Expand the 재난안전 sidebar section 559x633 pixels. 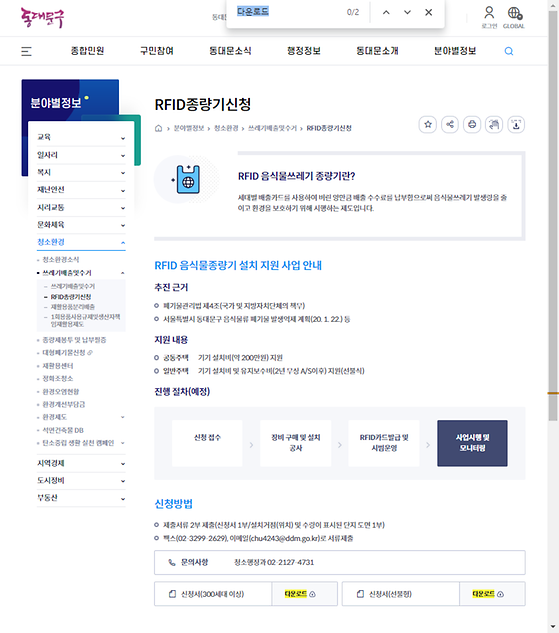click(x=81, y=190)
